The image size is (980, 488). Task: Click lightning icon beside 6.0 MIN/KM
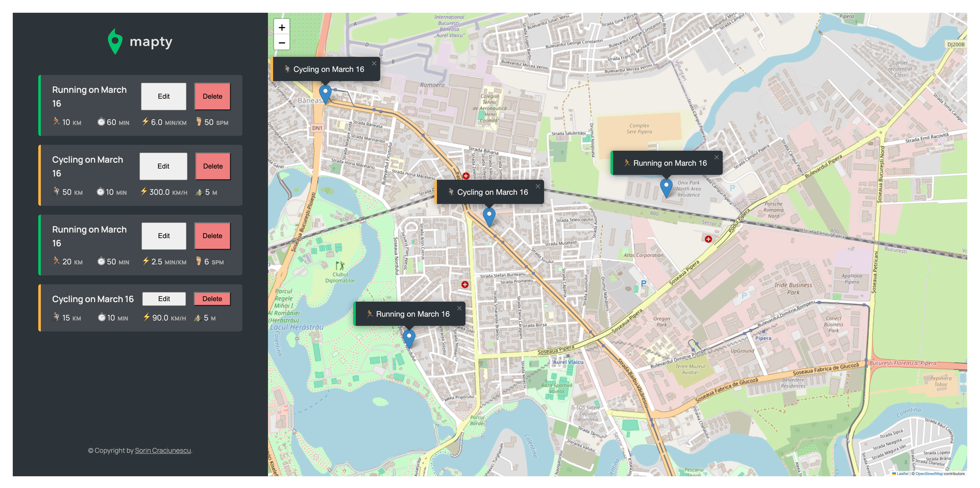tap(145, 122)
